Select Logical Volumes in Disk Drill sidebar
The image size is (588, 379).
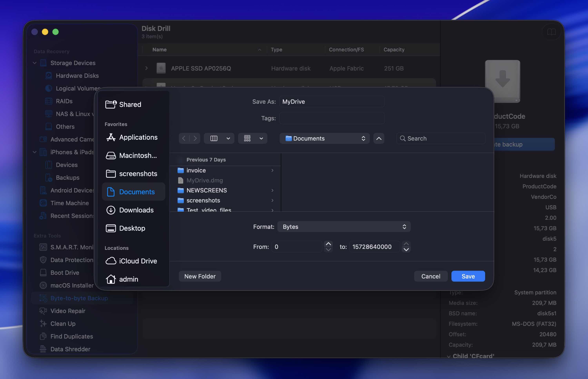tap(73, 88)
